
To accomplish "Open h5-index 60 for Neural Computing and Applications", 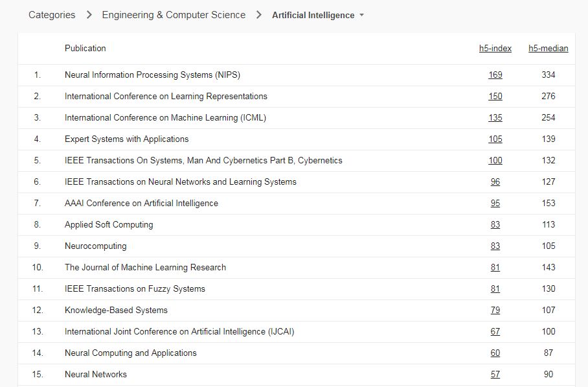I will (495, 353).
